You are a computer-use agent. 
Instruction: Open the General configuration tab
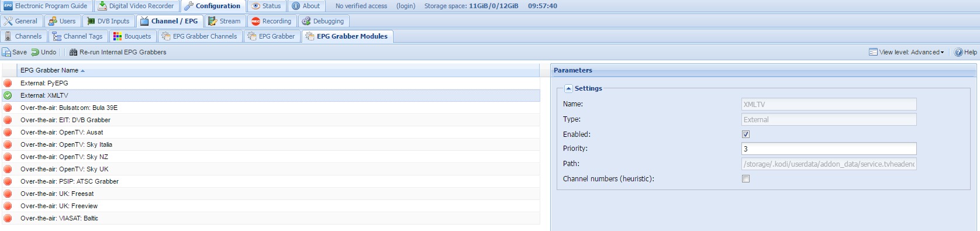tap(21, 21)
